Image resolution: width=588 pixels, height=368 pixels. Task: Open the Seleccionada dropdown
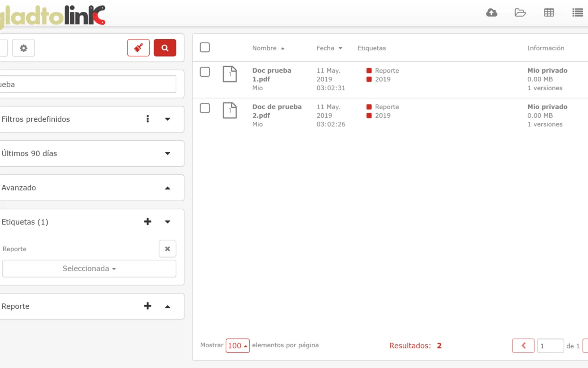(89, 269)
